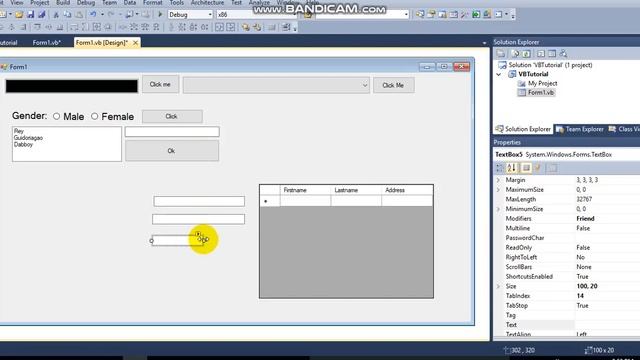
Task: Click the Cut scissors icon in toolbar
Action: click(56, 15)
